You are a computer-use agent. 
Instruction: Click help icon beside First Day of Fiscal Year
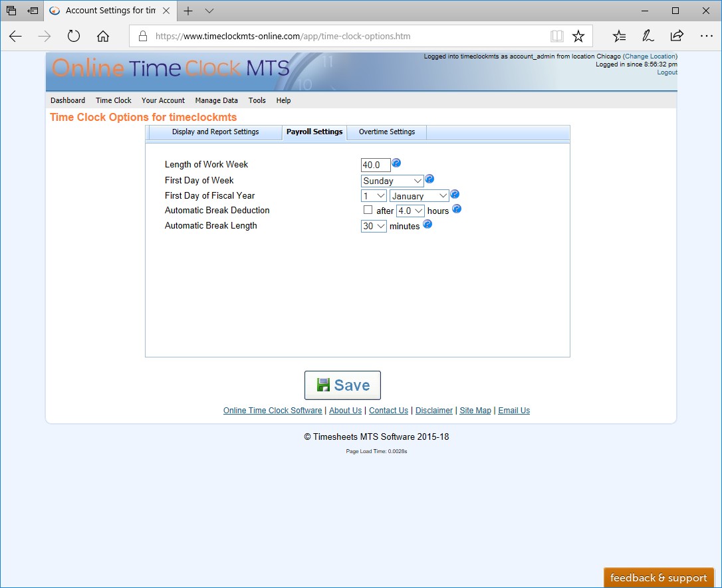click(455, 194)
